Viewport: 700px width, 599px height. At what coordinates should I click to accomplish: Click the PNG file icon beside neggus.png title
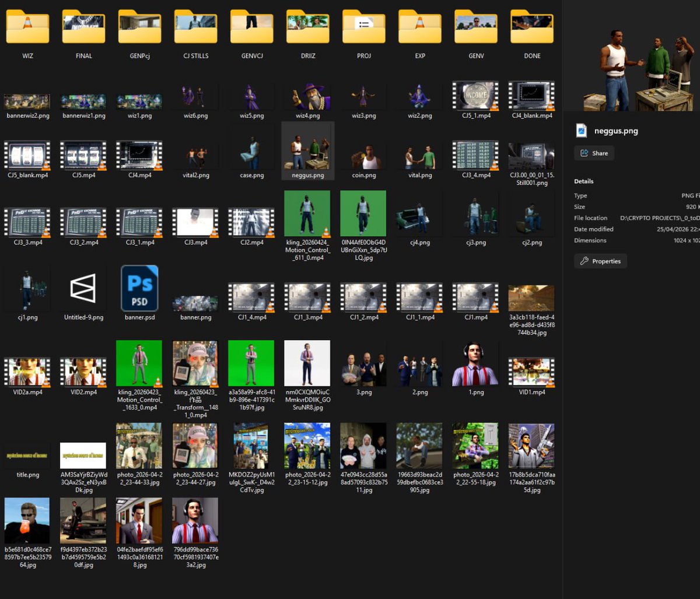click(581, 131)
